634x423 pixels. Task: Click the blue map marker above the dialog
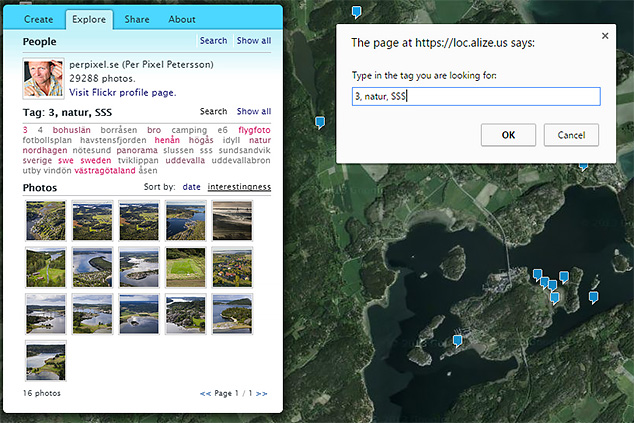(x=356, y=12)
